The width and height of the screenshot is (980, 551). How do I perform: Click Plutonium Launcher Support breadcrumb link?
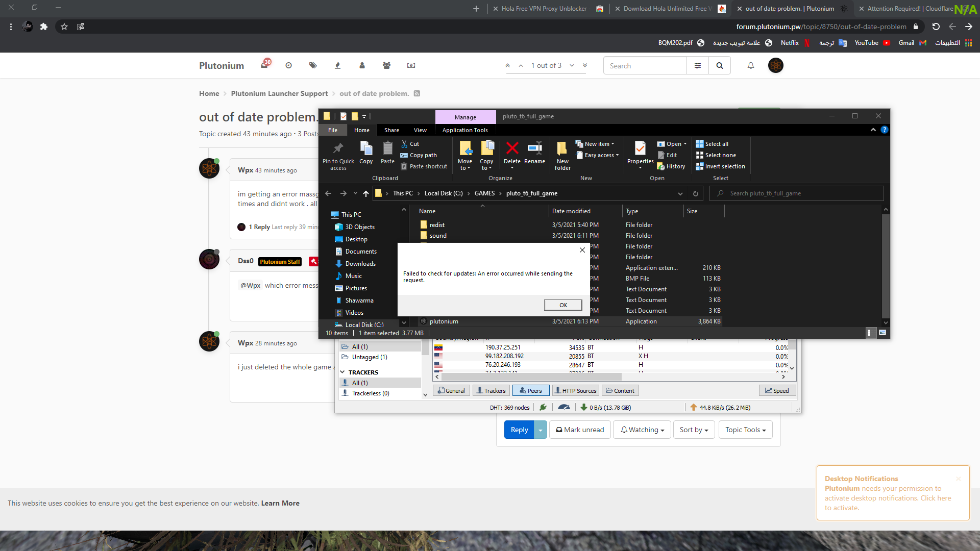point(279,93)
